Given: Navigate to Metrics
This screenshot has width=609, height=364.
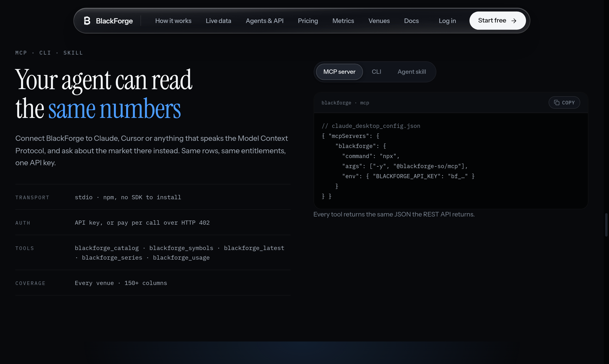Looking at the screenshot, I should click(x=343, y=21).
